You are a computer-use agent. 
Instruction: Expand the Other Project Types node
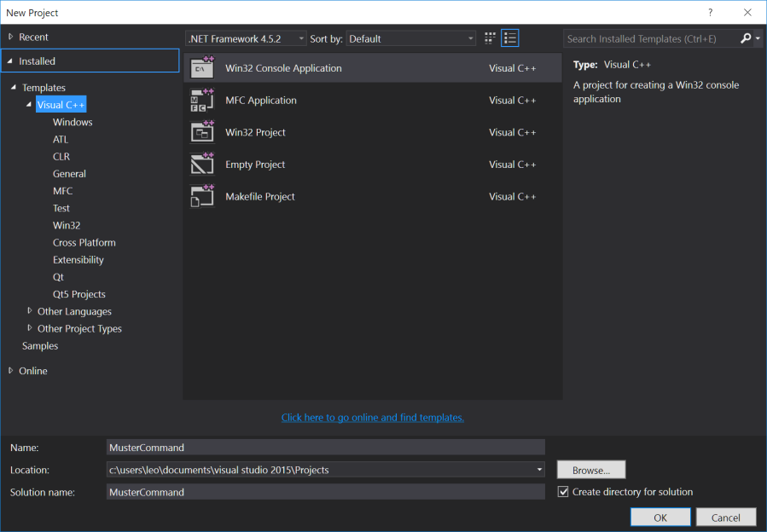30,328
